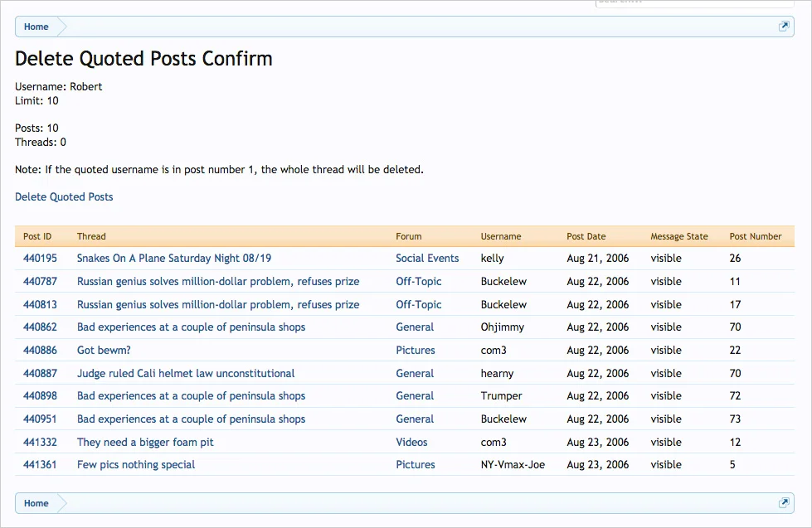Go to the bottom Home breadcrumb
Viewport: 812px width, 528px height.
tap(36, 503)
